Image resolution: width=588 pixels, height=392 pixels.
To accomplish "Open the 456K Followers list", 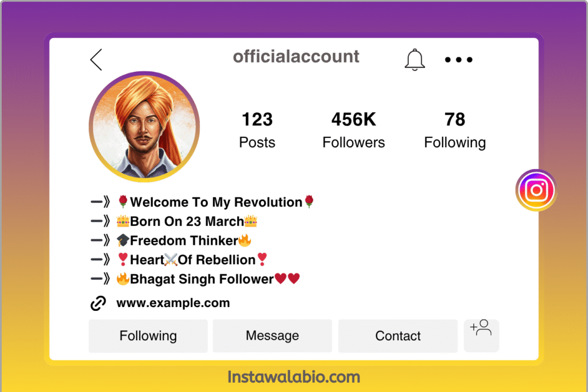I will click(x=354, y=130).
